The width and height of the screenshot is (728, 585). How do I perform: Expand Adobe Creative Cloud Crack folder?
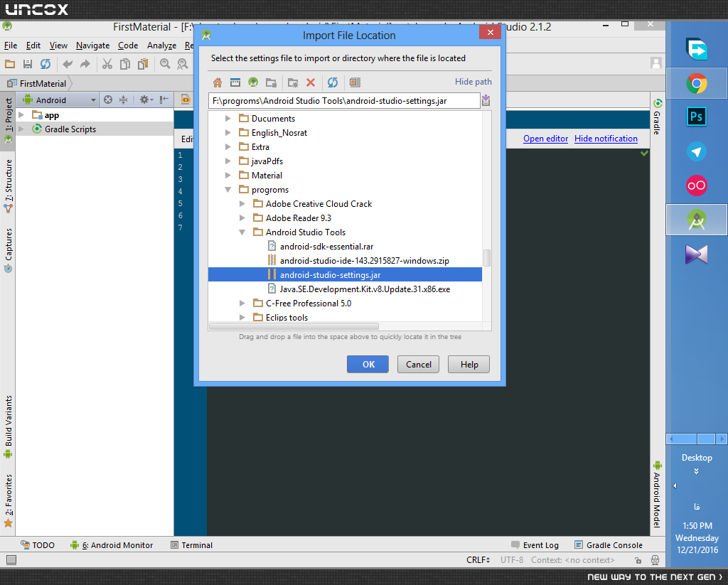[x=242, y=204]
